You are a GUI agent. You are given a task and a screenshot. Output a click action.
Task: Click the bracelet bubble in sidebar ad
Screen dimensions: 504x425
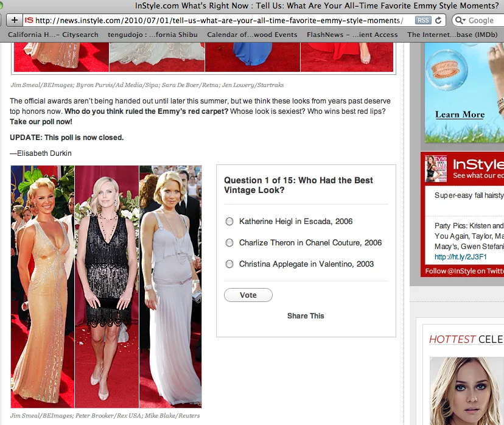pyautogui.click(x=446, y=70)
